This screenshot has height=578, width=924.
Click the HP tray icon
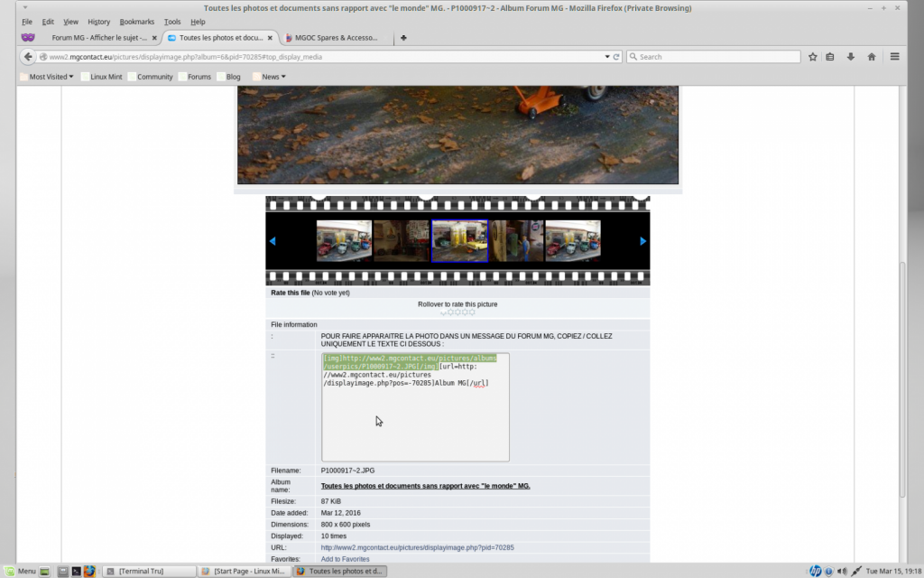pos(816,571)
